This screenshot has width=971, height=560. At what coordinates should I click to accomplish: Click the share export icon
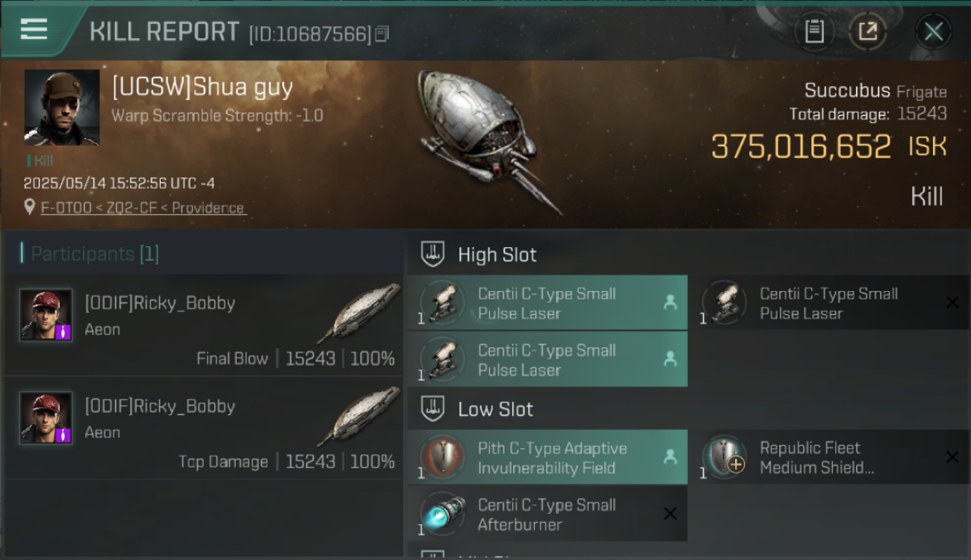click(x=867, y=31)
